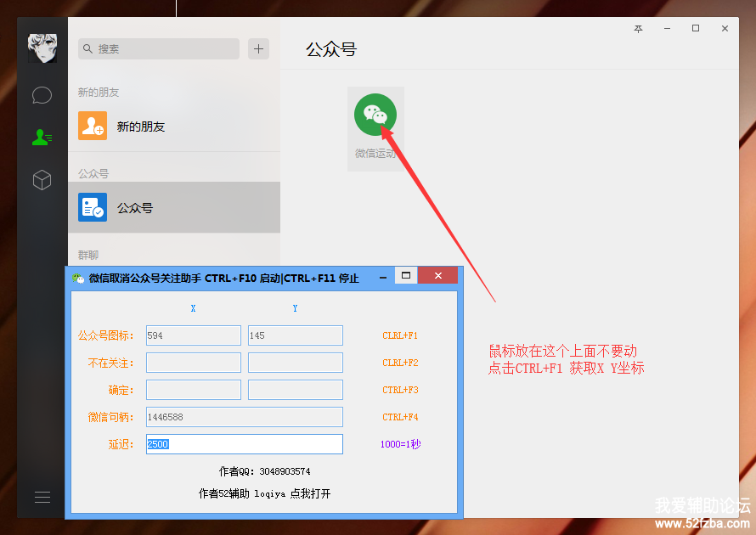
Task: Click the 群聊 section header
Action: click(88, 255)
